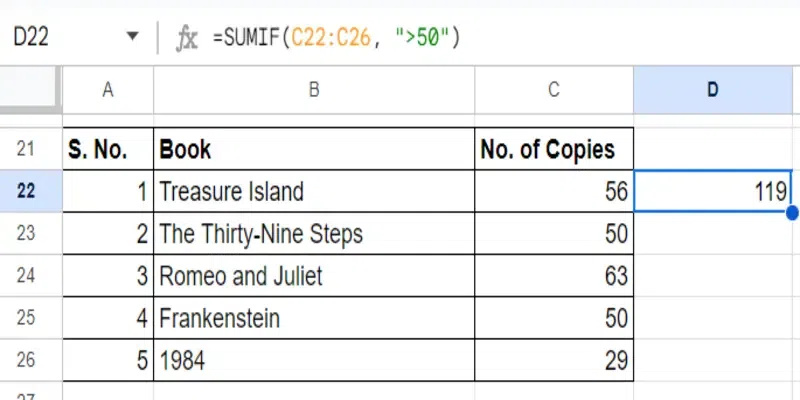
Task: Select row 22 header
Action: 26,191
